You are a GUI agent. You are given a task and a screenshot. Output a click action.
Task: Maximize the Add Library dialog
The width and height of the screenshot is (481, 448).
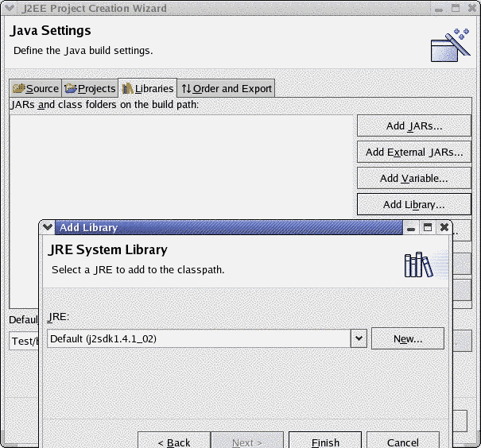pos(428,228)
